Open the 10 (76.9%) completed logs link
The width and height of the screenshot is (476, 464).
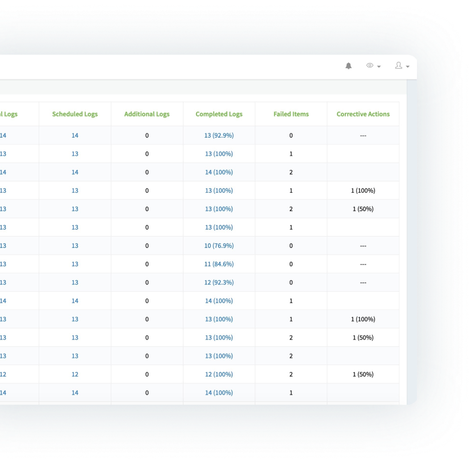click(x=219, y=246)
